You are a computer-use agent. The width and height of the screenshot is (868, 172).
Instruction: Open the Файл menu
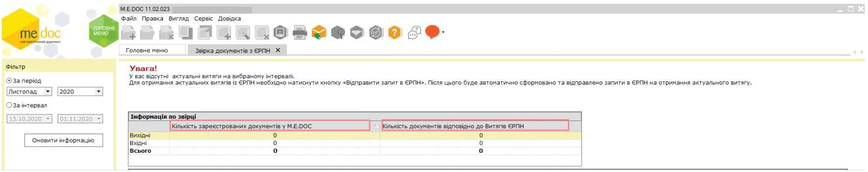coord(129,19)
